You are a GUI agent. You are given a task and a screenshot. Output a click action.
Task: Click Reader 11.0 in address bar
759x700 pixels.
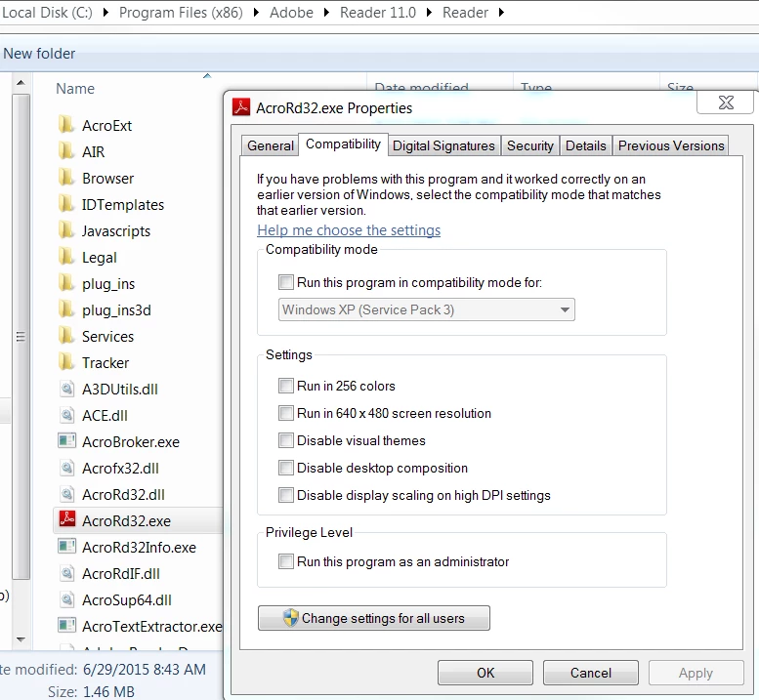point(378,13)
